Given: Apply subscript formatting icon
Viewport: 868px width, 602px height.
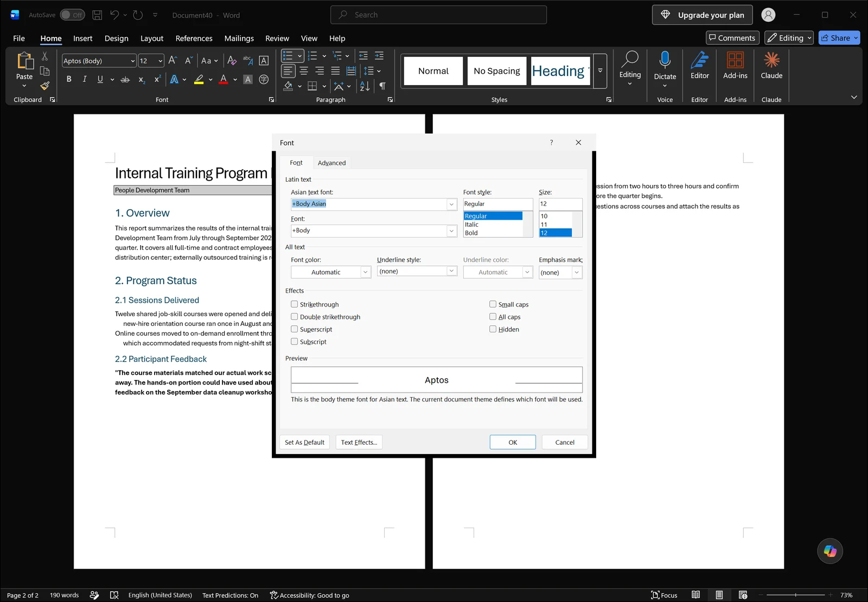Looking at the screenshot, I should coord(142,79).
